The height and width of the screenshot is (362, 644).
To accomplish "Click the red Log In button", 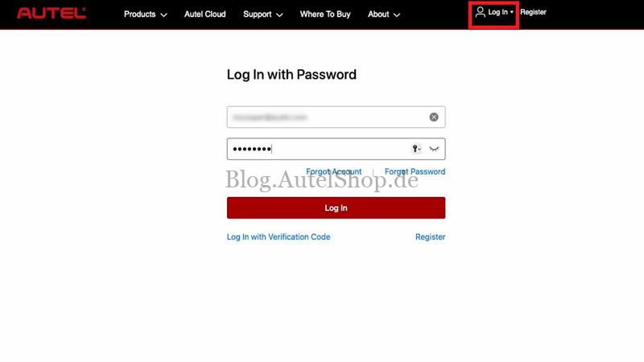I will point(336,208).
